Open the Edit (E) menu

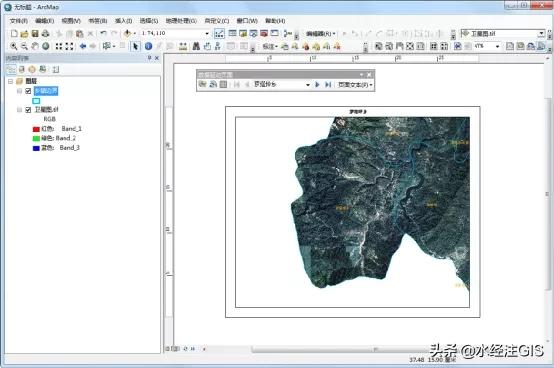click(45, 21)
